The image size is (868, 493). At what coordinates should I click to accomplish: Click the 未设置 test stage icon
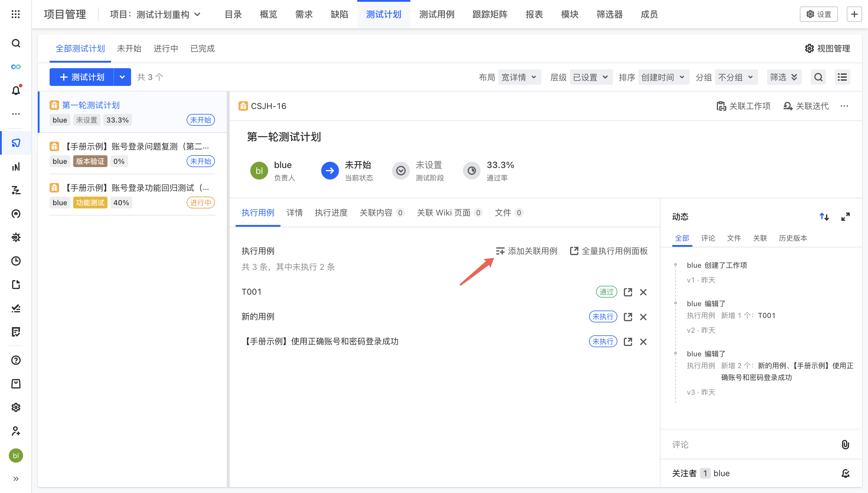coord(401,171)
